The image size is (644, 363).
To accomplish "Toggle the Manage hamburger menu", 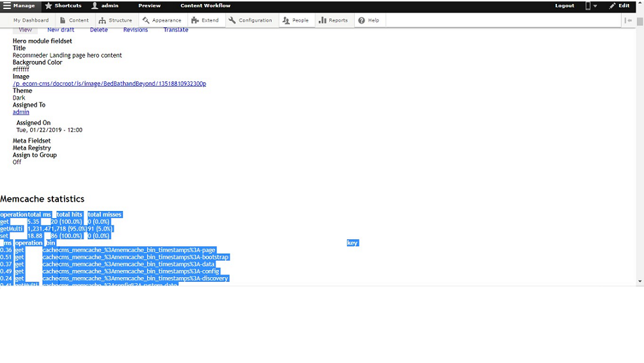I will tap(19, 6).
